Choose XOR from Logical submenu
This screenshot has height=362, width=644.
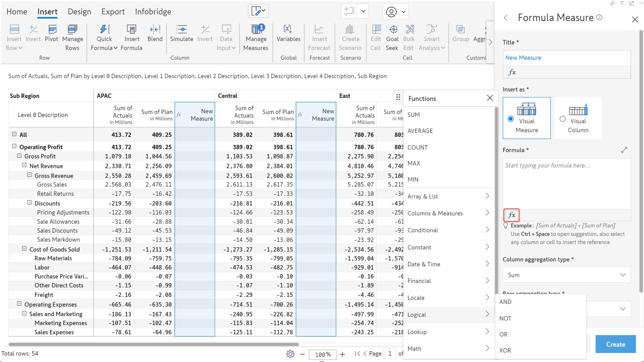[x=505, y=350]
